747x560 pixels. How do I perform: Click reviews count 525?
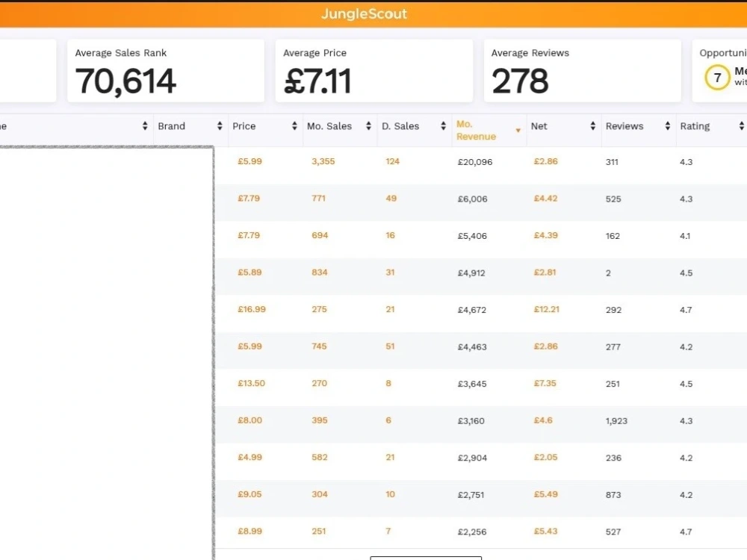[x=613, y=199]
